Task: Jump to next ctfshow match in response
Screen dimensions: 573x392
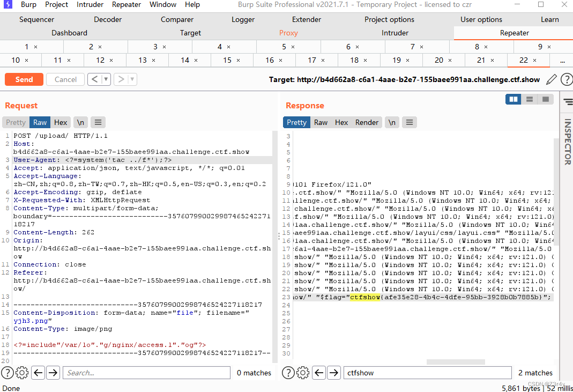Action: pos(333,373)
